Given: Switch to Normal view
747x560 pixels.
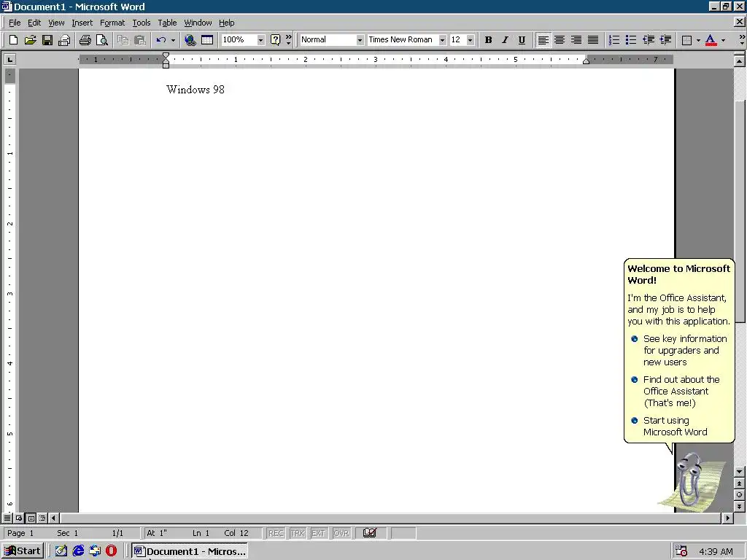Looking at the screenshot, I should [x=7, y=518].
